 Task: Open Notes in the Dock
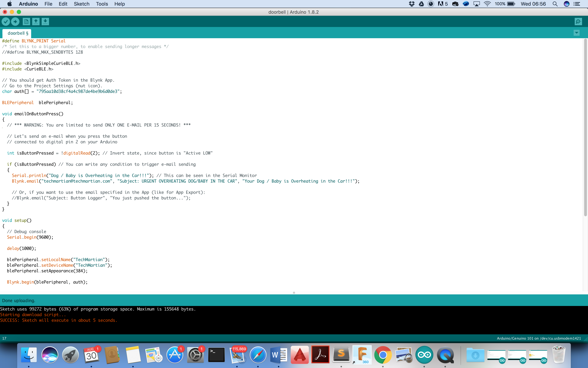pyautogui.click(x=133, y=355)
